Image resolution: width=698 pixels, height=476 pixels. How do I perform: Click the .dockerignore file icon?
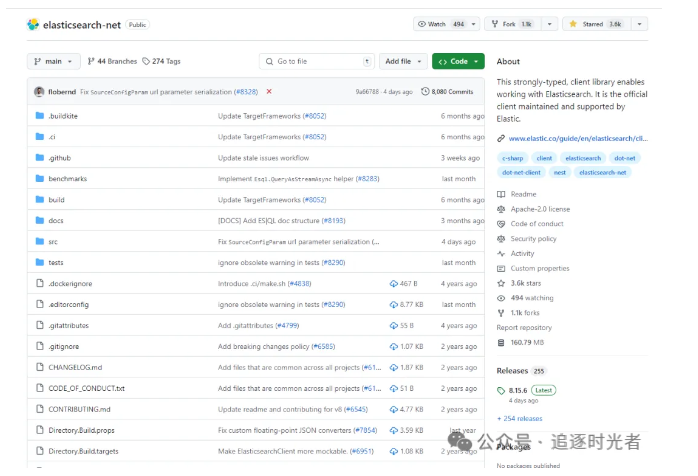tap(40, 283)
